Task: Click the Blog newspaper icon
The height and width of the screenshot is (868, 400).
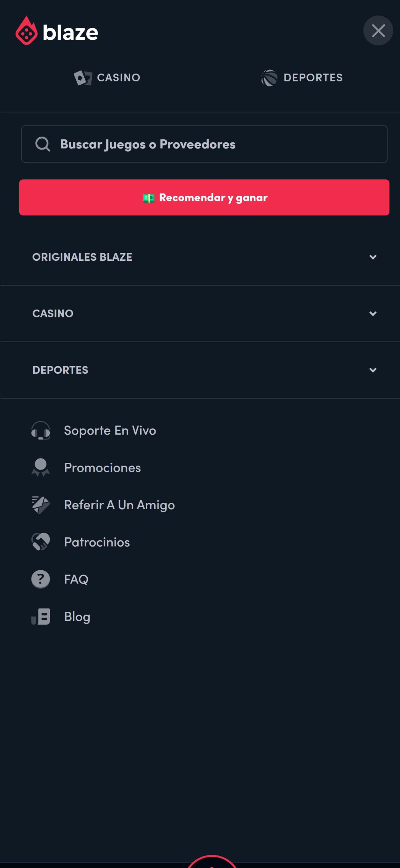Action: pos(41,616)
